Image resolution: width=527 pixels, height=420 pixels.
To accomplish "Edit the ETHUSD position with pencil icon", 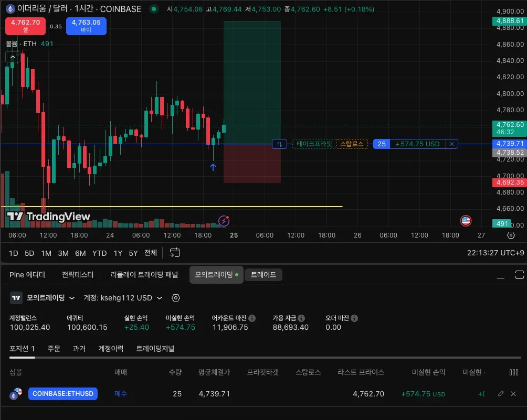I will click(501, 393).
